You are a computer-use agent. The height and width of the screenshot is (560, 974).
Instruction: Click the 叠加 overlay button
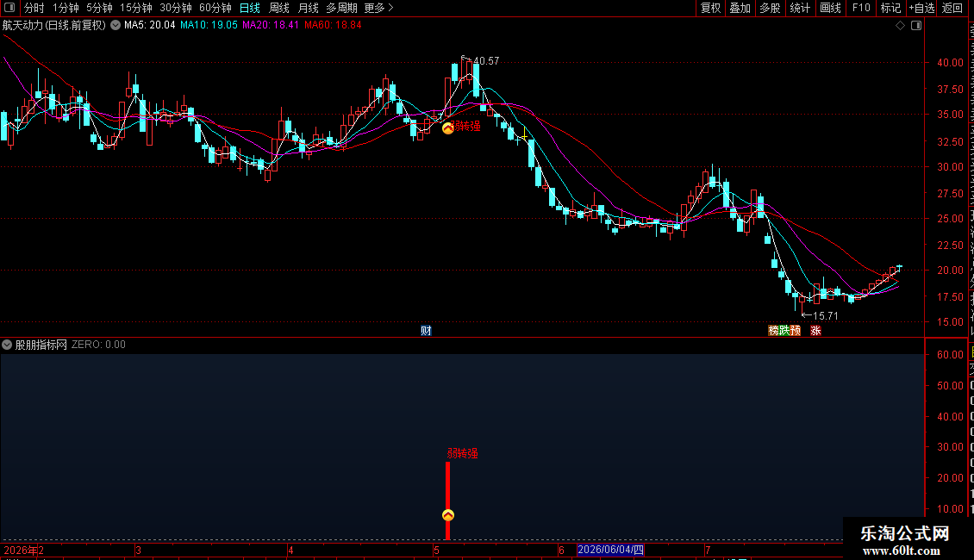point(740,8)
